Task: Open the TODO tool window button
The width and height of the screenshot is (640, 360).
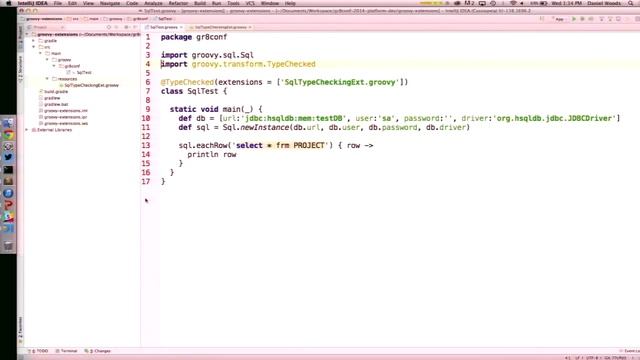Action: click(x=39, y=351)
